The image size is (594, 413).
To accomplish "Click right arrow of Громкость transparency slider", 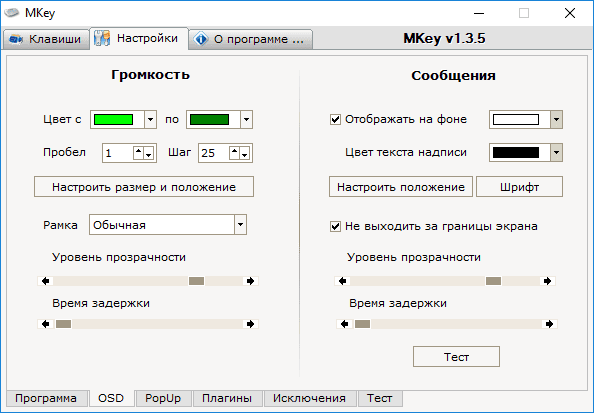I will click(250, 281).
